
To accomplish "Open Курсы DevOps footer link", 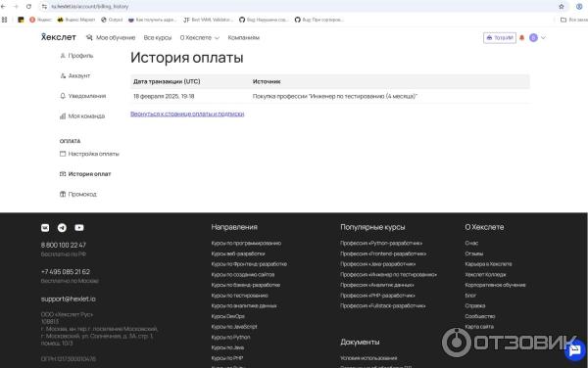I will [x=228, y=316].
